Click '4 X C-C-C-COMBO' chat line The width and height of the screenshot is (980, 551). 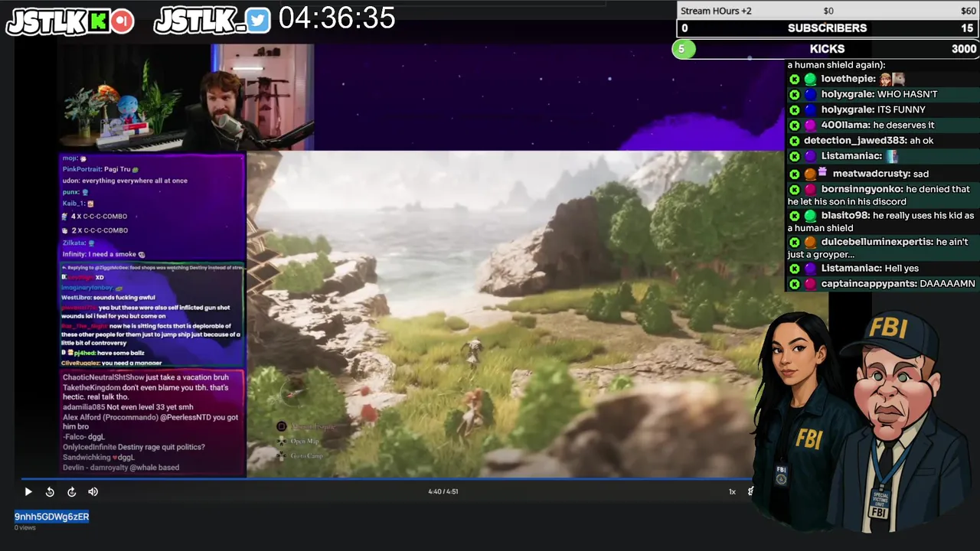(95, 217)
